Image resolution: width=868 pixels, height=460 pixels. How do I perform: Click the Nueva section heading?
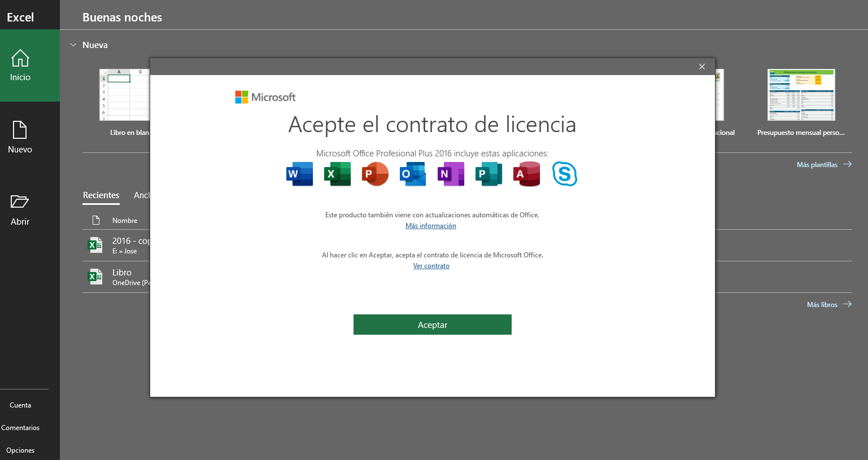click(x=95, y=45)
